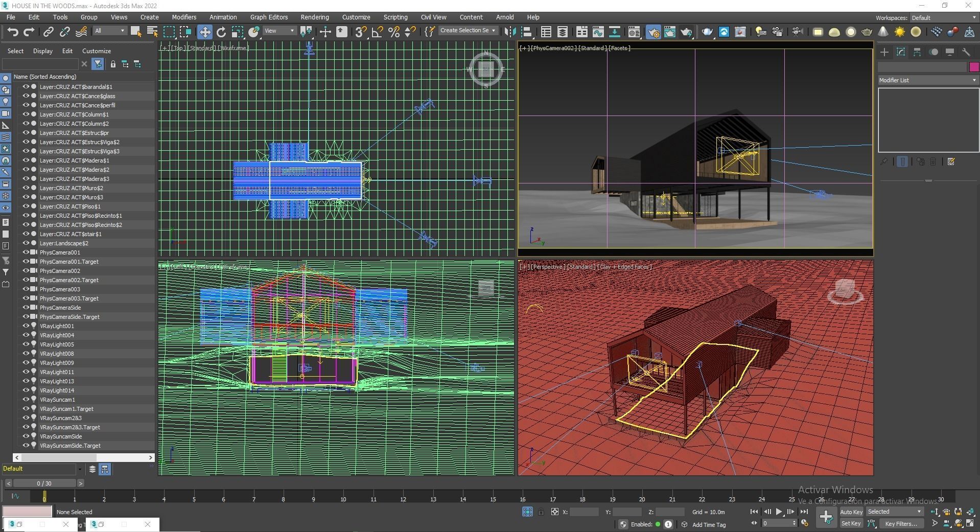Open the key filter Selected dropdown

coord(894,512)
